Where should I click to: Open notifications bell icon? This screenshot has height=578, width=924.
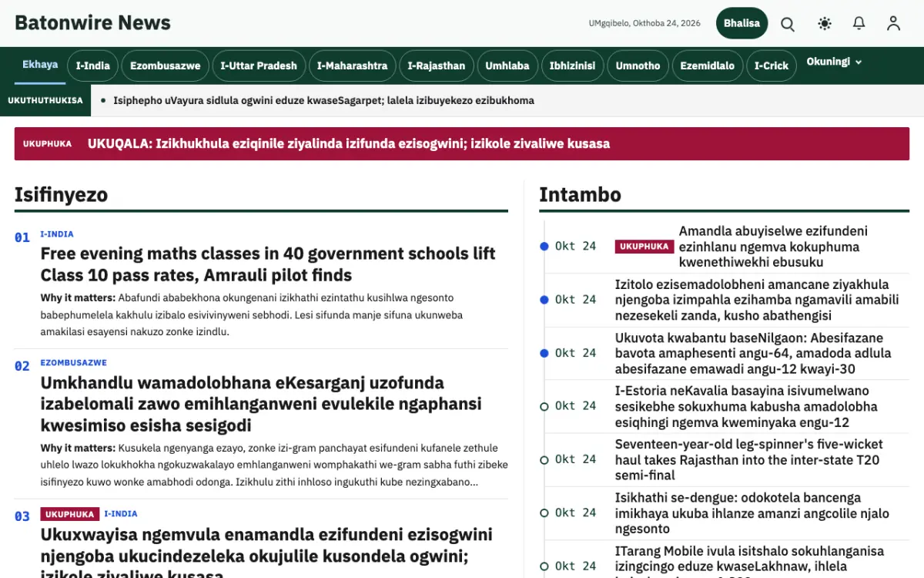(x=859, y=24)
